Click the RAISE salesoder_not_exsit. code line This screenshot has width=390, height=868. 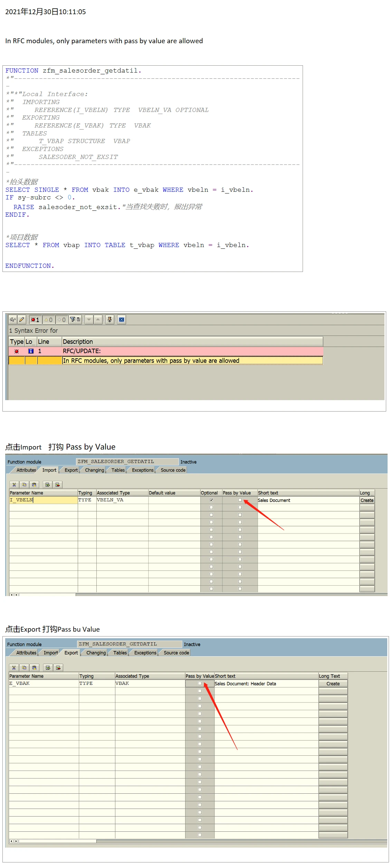(x=67, y=207)
